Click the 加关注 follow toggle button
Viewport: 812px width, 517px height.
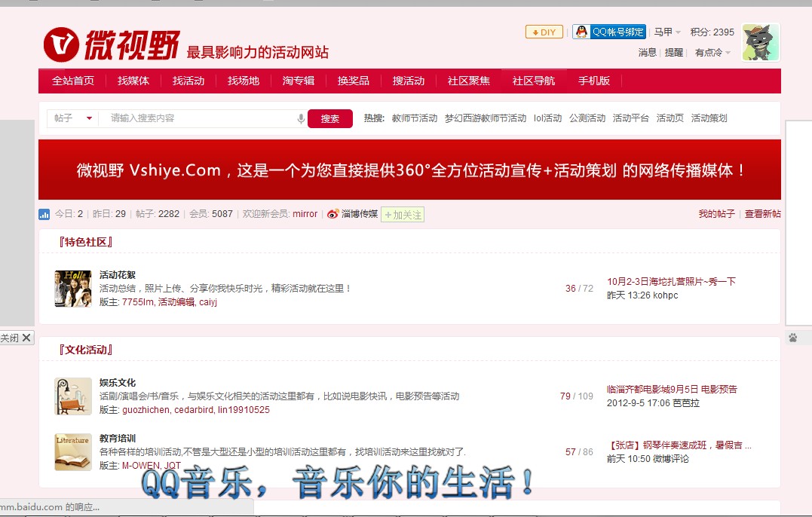coord(402,215)
